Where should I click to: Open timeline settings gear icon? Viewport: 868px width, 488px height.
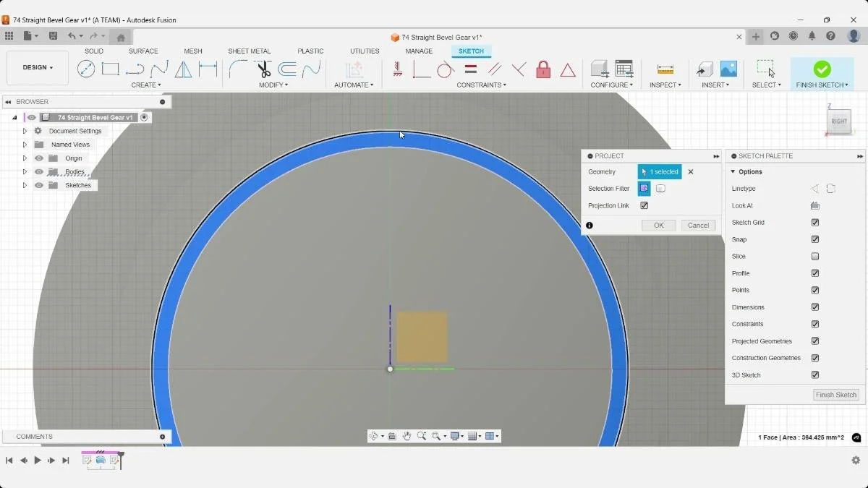coord(856,460)
